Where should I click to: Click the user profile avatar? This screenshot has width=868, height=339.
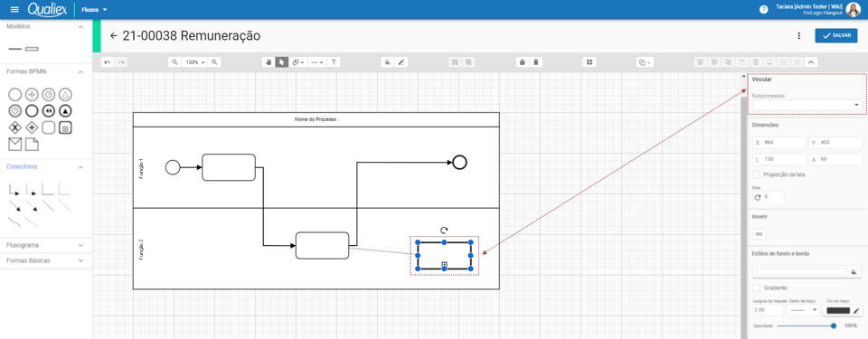(853, 10)
